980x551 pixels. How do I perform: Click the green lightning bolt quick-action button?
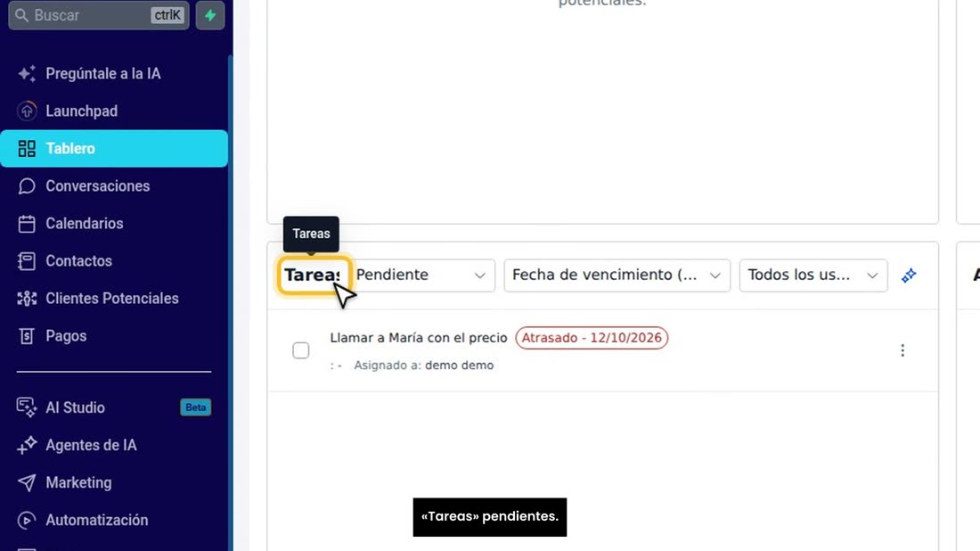(x=210, y=15)
